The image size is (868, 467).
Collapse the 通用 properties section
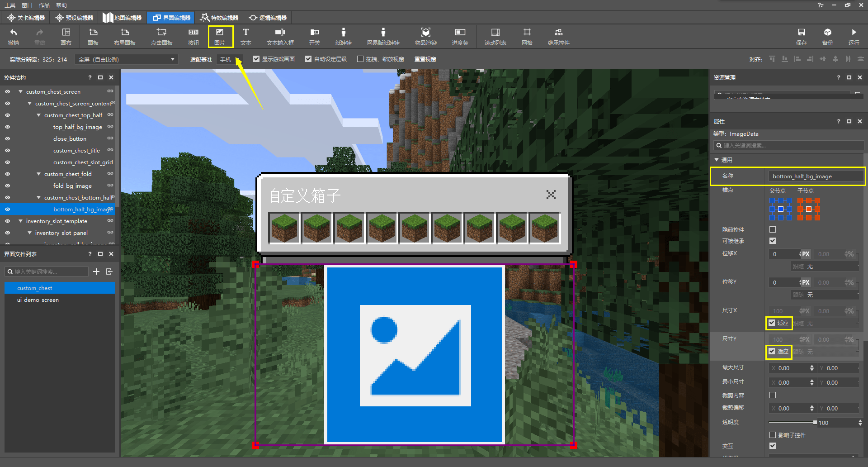pos(717,160)
